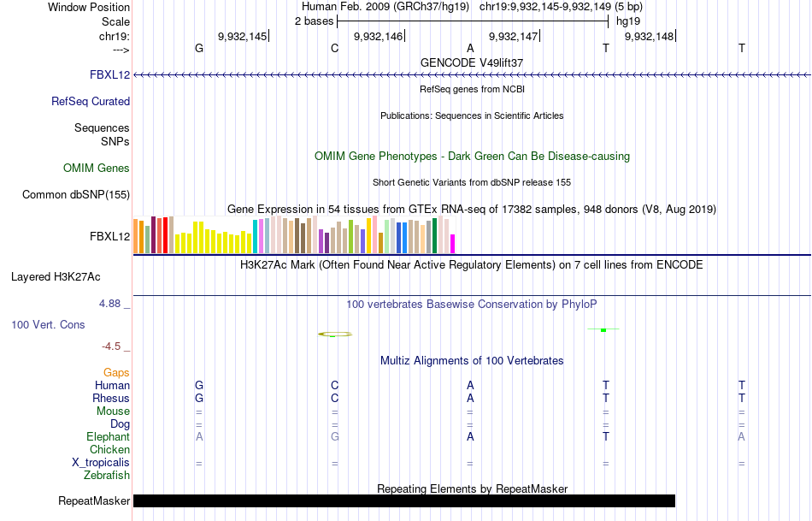Click the SNPs track label
Image resolution: width=812 pixels, height=521 pixels.
115,141
